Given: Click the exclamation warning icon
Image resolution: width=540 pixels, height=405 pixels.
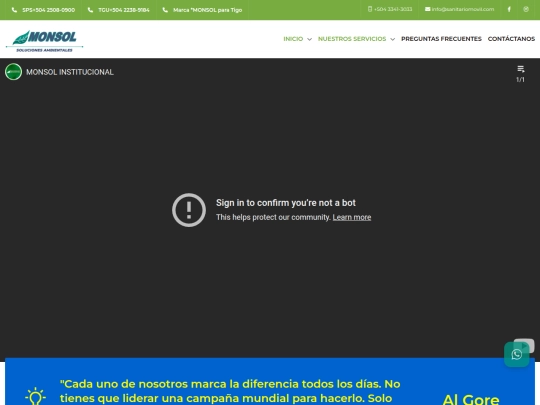Looking at the screenshot, I should coord(189,210).
